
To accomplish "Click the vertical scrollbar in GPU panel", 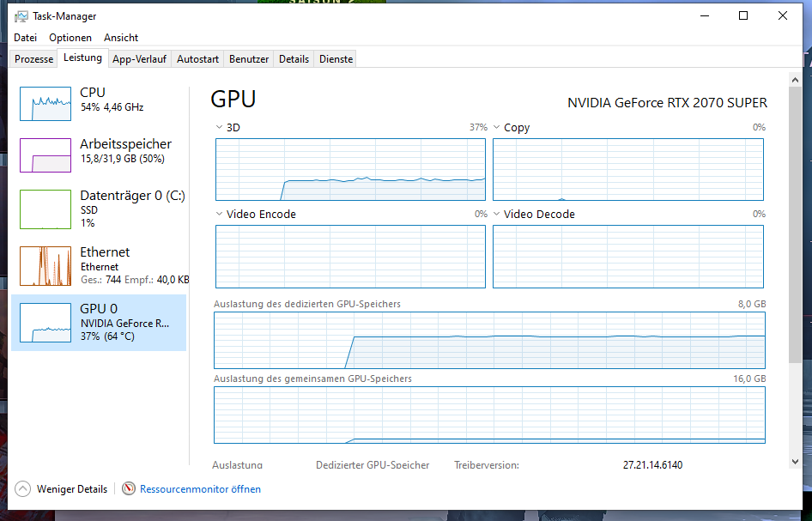I will (795, 257).
